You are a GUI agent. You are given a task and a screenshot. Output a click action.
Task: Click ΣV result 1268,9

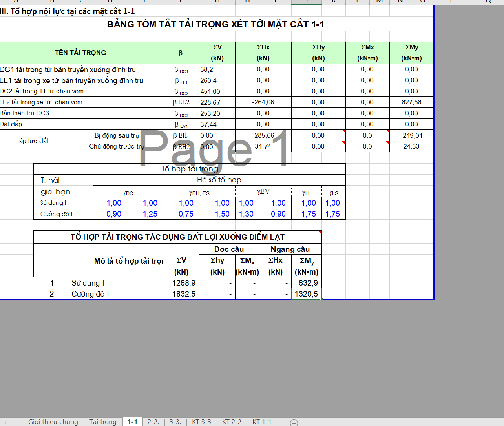pos(181,283)
